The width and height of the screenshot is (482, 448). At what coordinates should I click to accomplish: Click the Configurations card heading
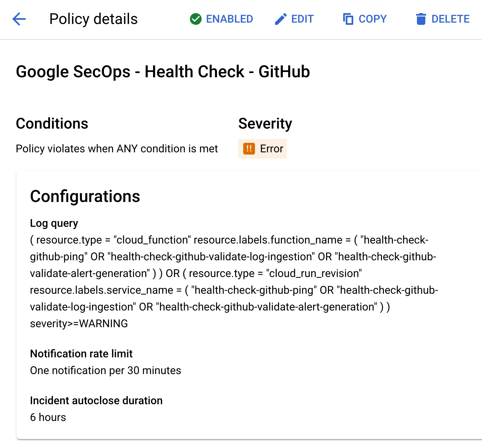point(85,196)
